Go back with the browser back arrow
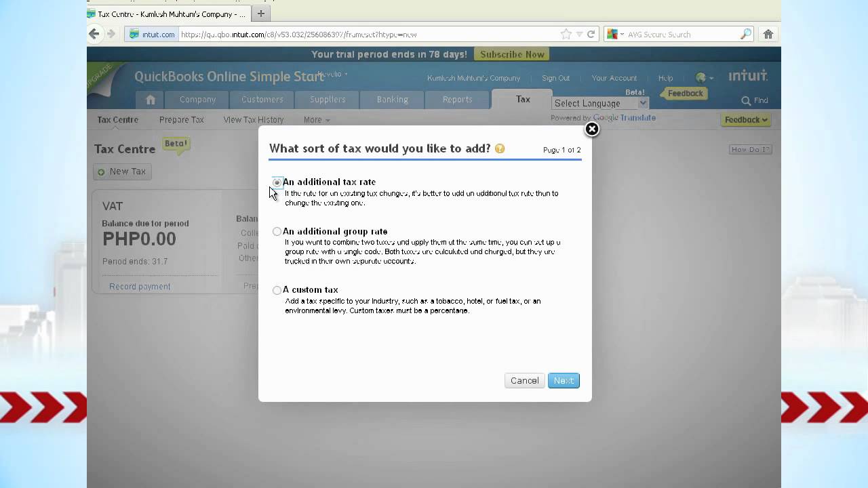This screenshot has height=488, width=868. (x=95, y=34)
